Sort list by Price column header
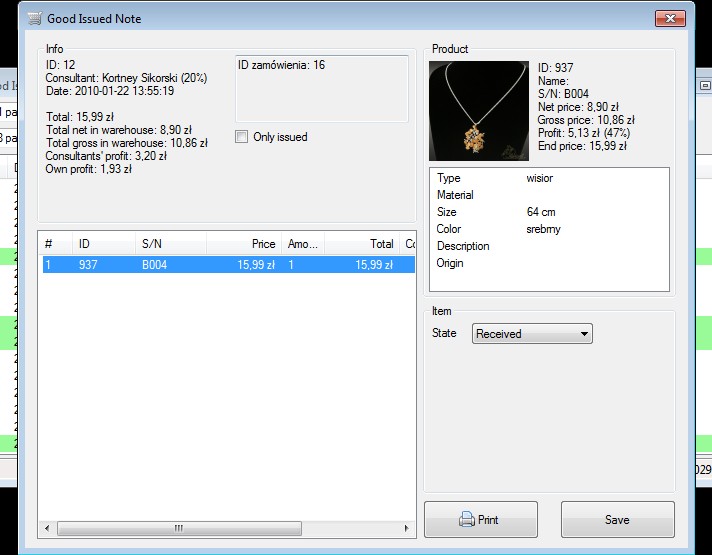Screen dimensions: 712x555 pyautogui.click(x=244, y=244)
